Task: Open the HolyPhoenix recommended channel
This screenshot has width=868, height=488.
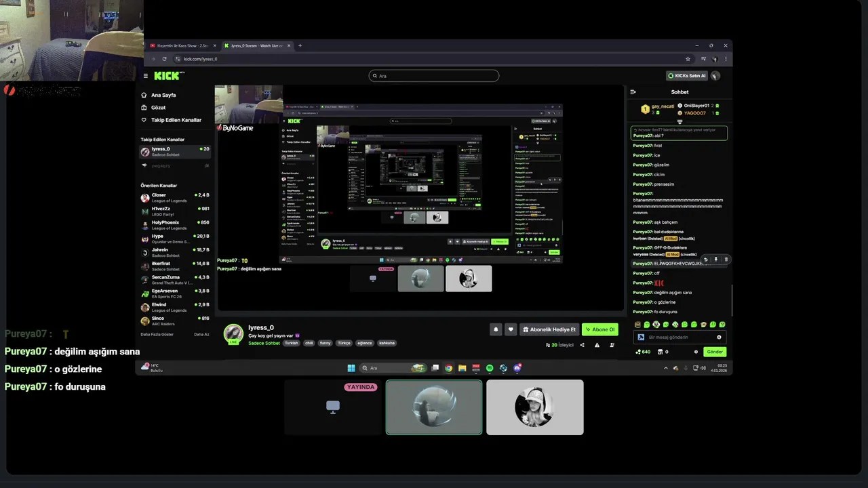Action: (x=175, y=225)
